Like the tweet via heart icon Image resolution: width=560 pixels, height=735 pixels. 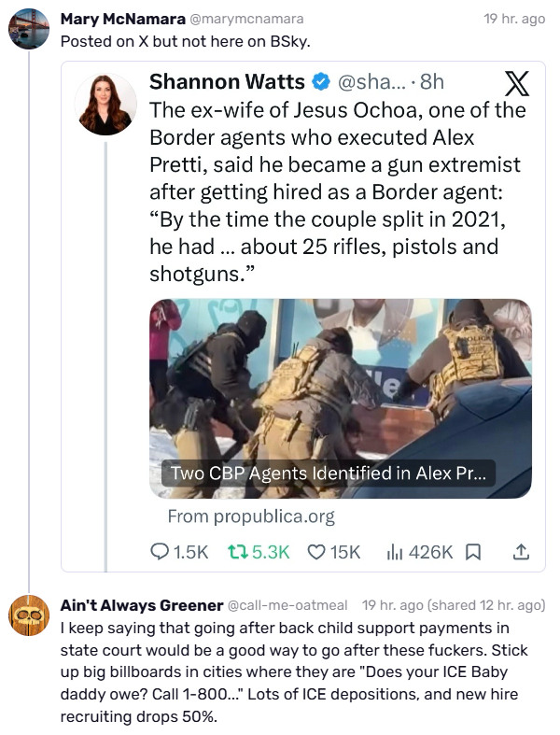point(315,552)
